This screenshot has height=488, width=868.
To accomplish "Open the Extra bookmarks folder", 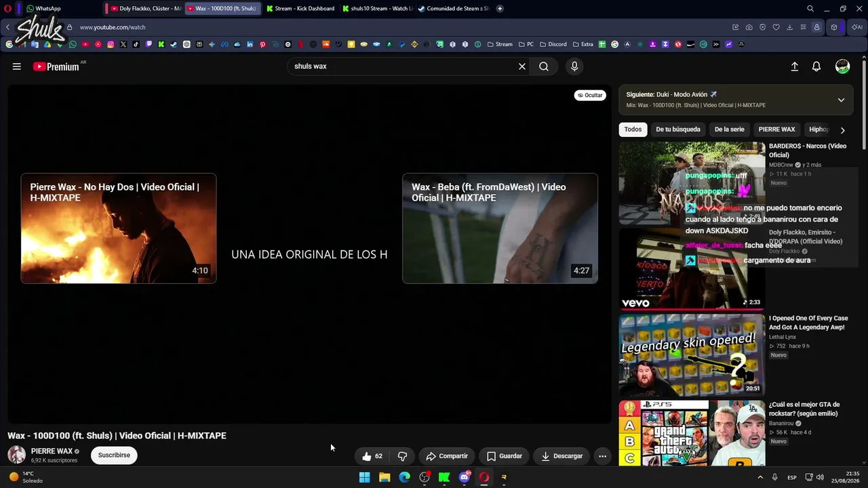I will pos(583,45).
